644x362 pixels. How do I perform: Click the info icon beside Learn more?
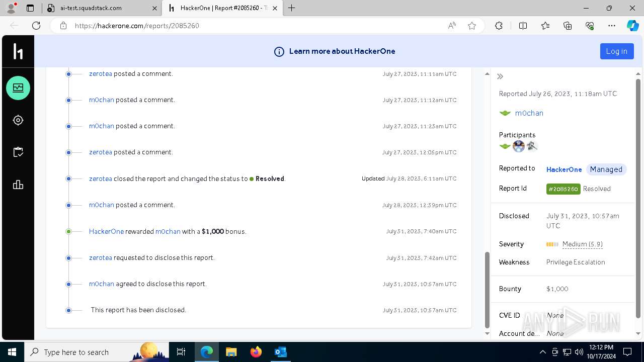pos(279,51)
